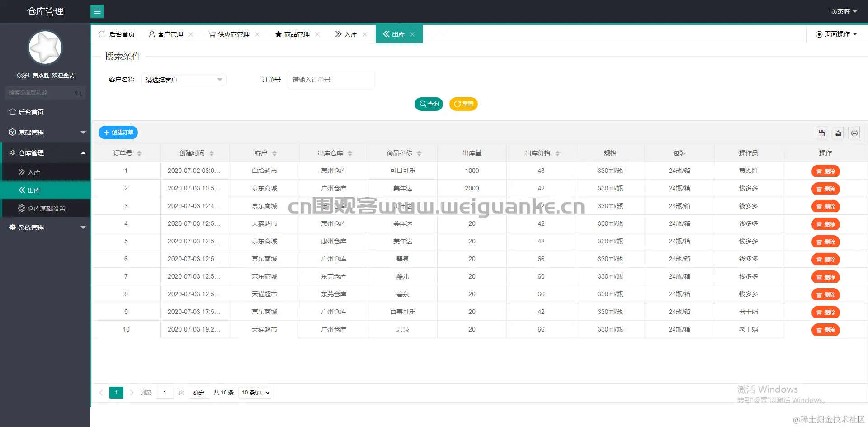Sort by 客户 column arrows
Image resolution: width=868 pixels, height=427 pixels.
point(274,153)
